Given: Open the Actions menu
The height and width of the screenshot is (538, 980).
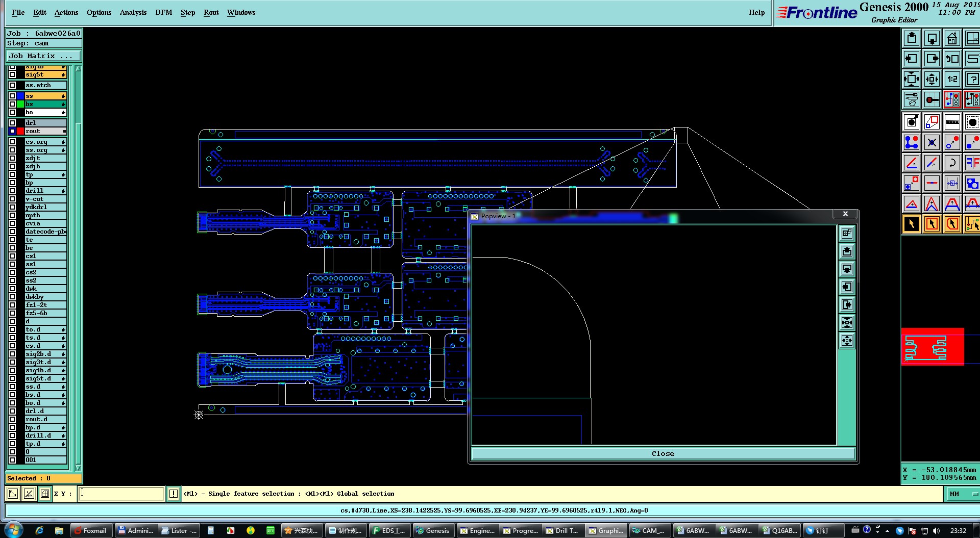Looking at the screenshot, I should (x=66, y=12).
